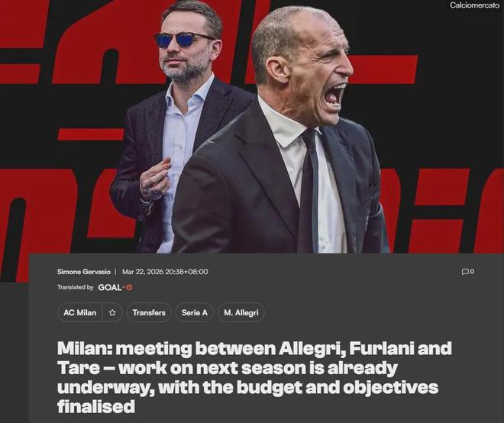Click the black necktie in the photo
Screen dimensions: 504x423
309,189
